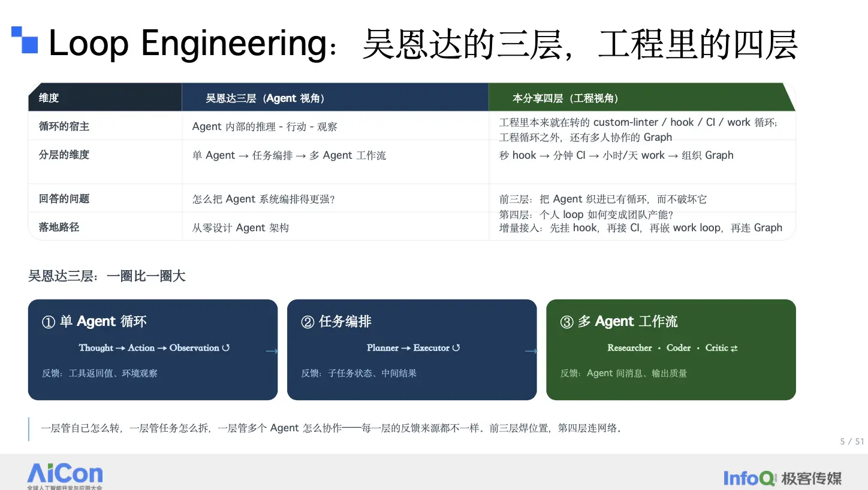868x490 pixels.
Task: Click the 循环的宿主 row label
Action: [x=64, y=126]
